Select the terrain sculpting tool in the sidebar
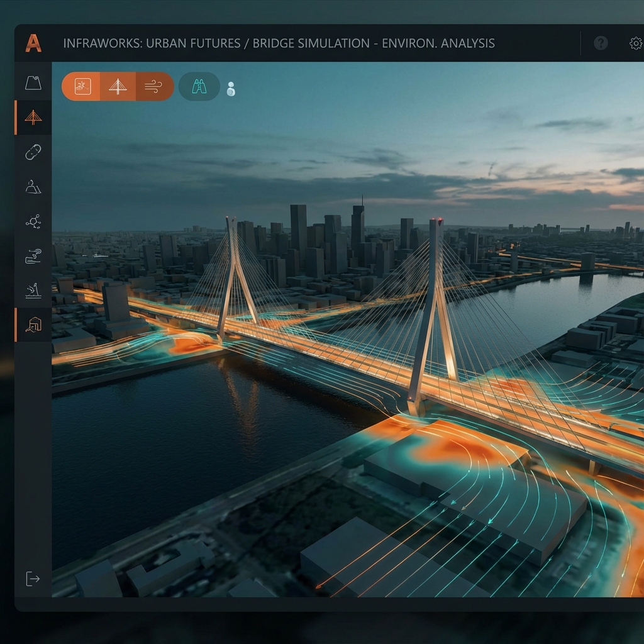The width and height of the screenshot is (644, 644). pos(33,83)
